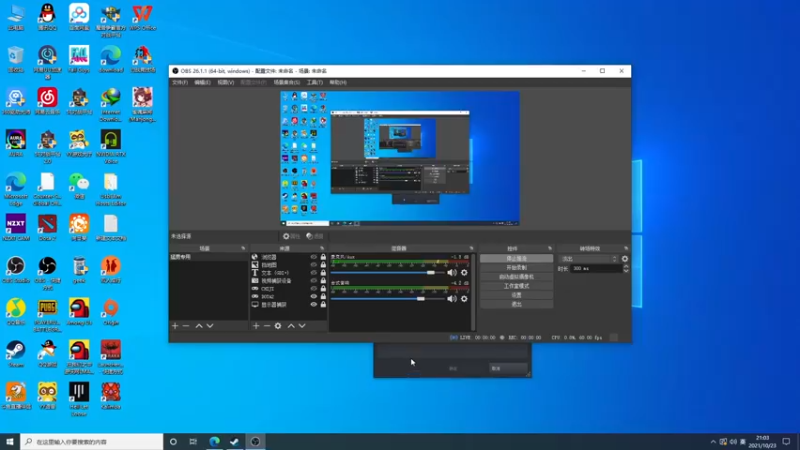Launch Steam from the desktop
Screen dimensions: 800x450
[x=16, y=354]
